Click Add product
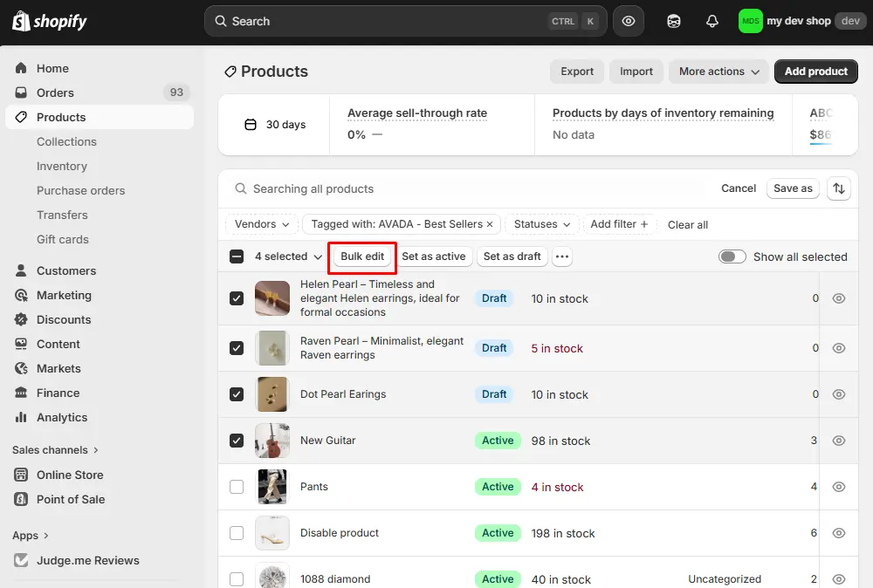This screenshot has width=873, height=588. coord(815,71)
